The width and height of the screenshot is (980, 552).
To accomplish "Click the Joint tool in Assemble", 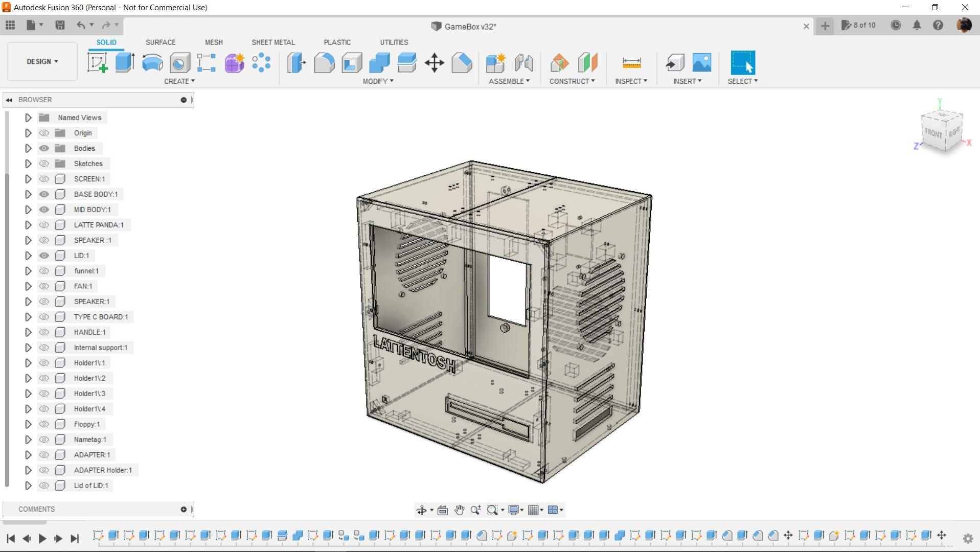I will pos(523,63).
